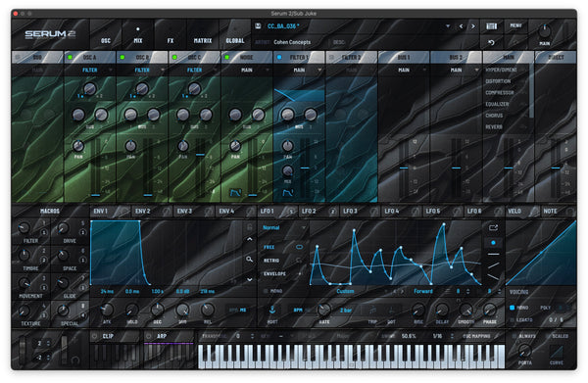Open the preset name dropdown arrow
The height and width of the screenshot is (383, 588).
(x=448, y=26)
